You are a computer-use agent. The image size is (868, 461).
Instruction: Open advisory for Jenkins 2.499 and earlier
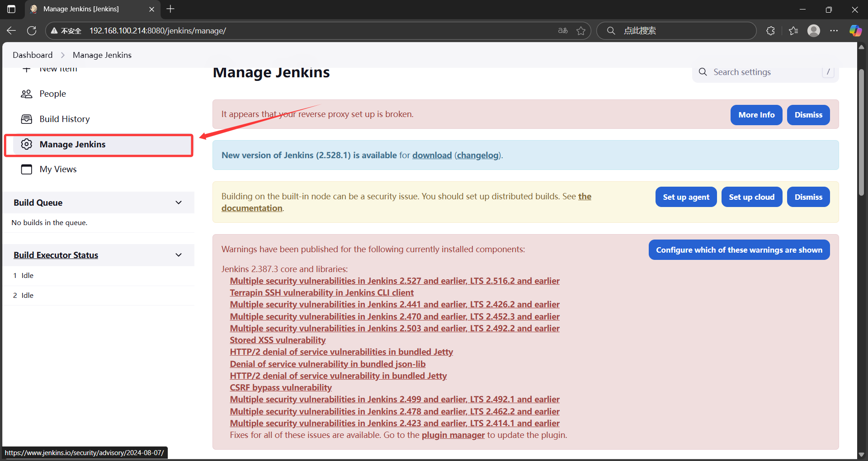point(395,399)
